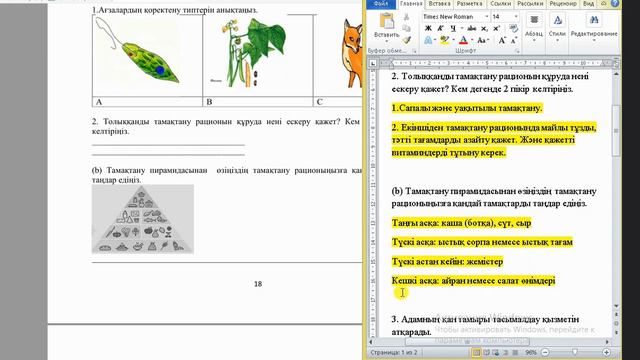Toggle subscript (x₂) formatting
640x360 pixels.
coord(484,28)
